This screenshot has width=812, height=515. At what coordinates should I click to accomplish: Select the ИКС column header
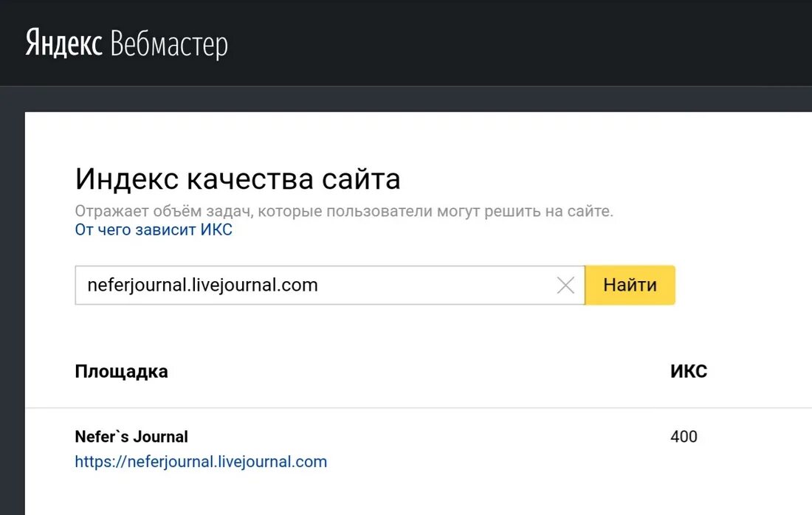(688, 371)
